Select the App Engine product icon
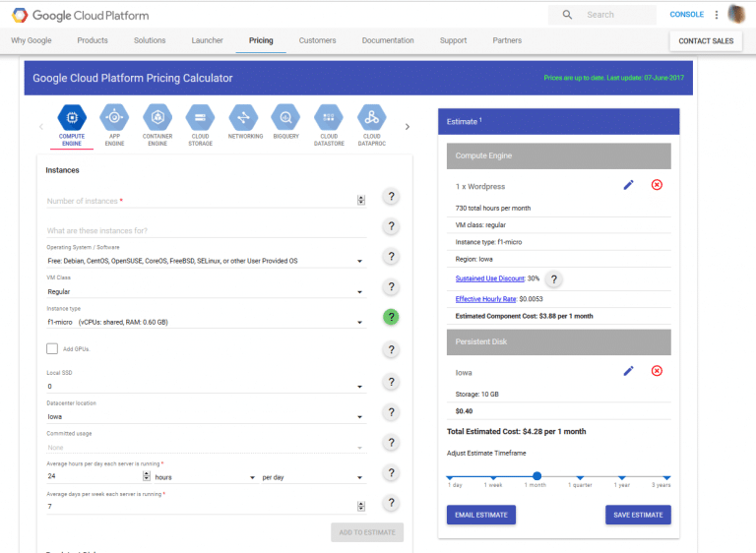The height and width of the screenshot is (553, 756). [x=114, y=118]
